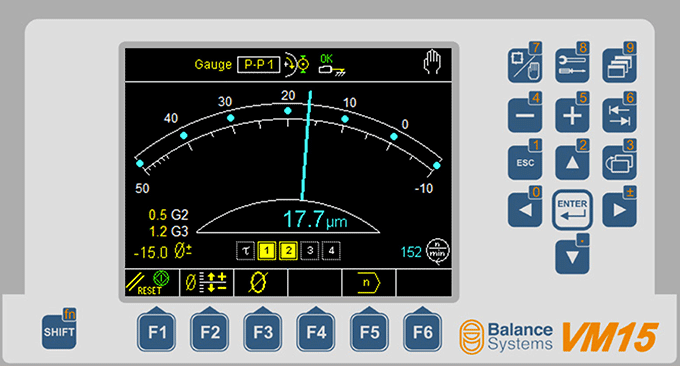The height and width of the screenshot is (366, 680).
Task: Click the cyan gauge needle pointer
Action: click(306, 145)
